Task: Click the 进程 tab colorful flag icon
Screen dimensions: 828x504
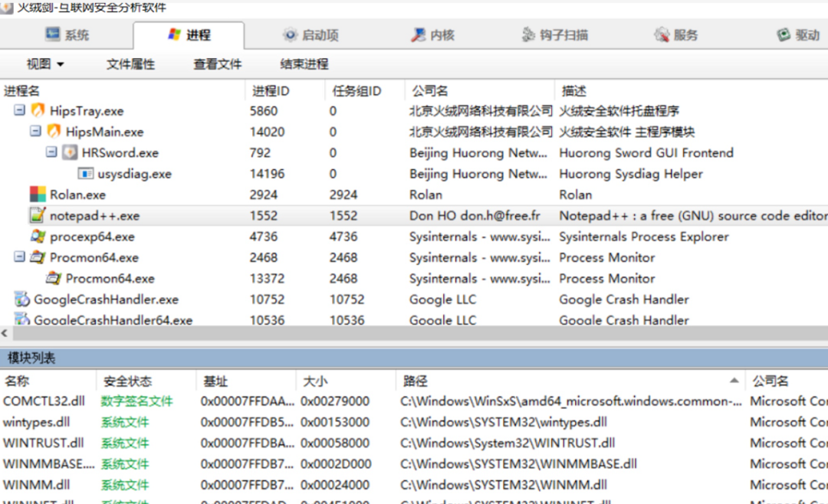Action: (x=174, y=34)
